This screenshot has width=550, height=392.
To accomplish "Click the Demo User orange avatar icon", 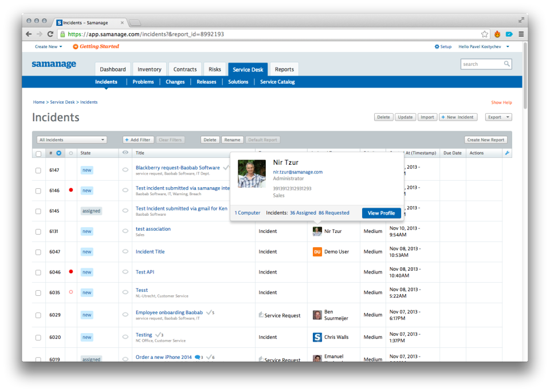I will point(317,252).
